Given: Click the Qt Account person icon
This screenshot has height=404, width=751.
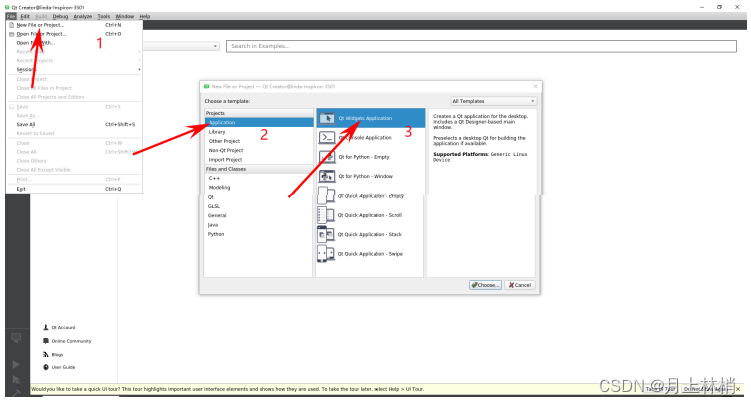Looking at the screenshot, I should point(46,327).
